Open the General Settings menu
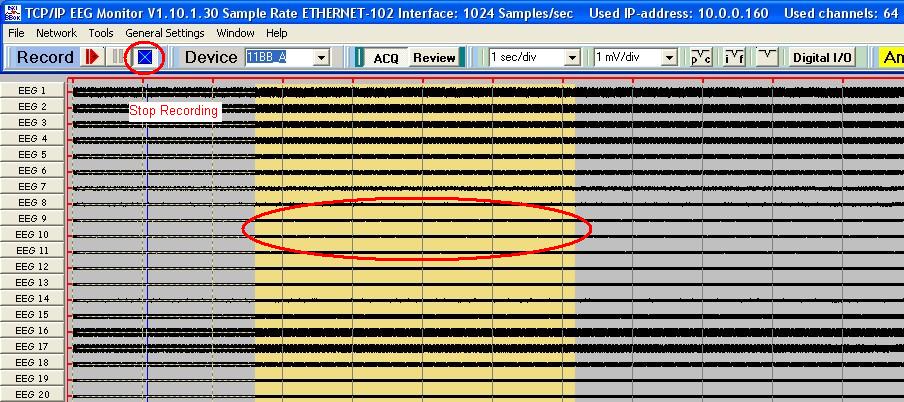904x402 pixels. [x=164, y=33]
